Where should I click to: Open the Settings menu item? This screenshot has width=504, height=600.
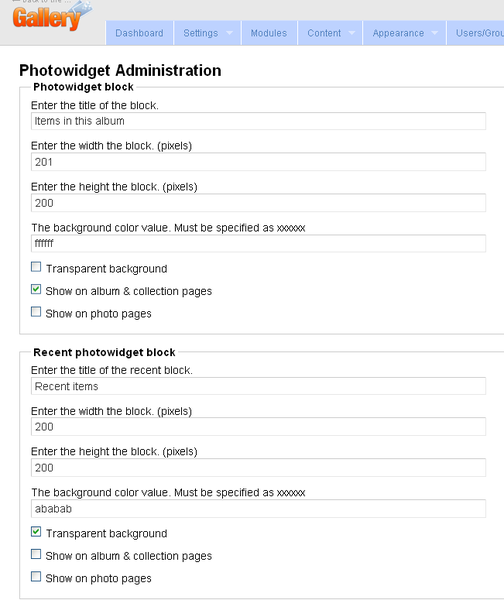click(x=201, y=33)
